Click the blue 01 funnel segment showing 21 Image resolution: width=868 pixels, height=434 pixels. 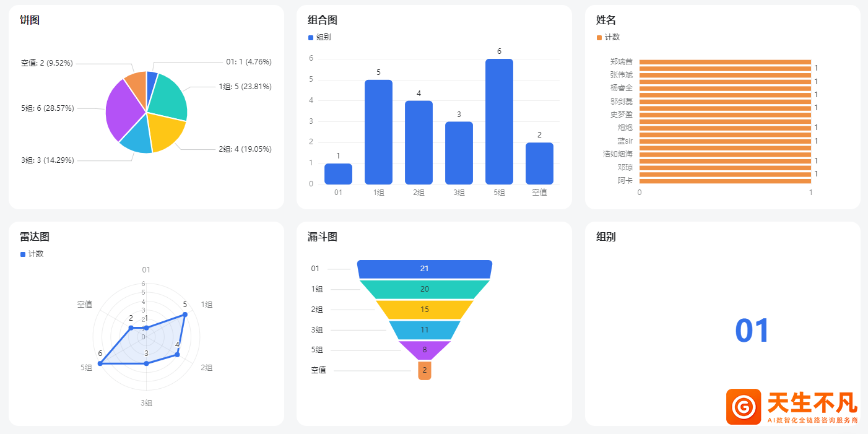coord(425,269)
